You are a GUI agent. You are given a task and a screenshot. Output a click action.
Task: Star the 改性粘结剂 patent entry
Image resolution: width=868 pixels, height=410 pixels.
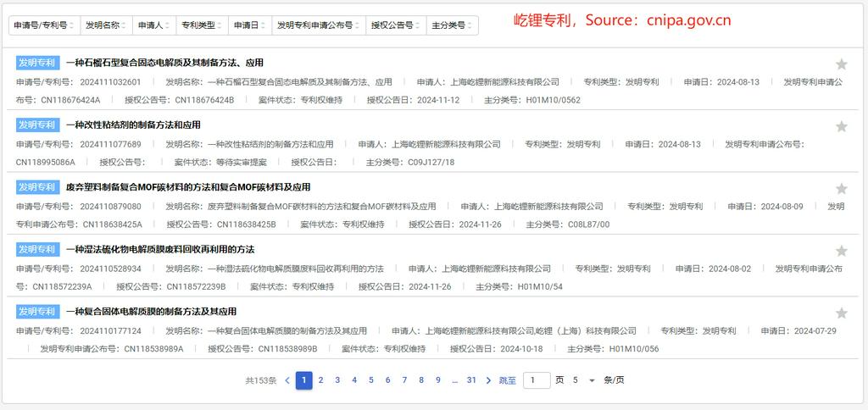point(841,126)
